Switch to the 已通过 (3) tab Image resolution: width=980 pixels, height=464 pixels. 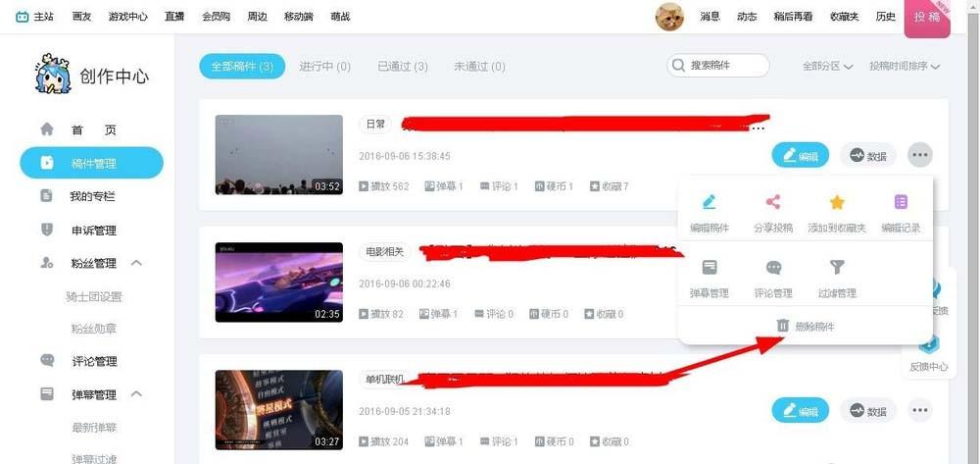click(402, 67)
